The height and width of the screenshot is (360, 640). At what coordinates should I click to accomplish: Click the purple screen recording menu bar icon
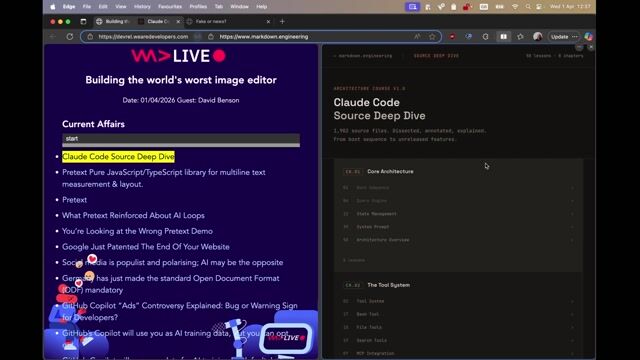point(413,7)
